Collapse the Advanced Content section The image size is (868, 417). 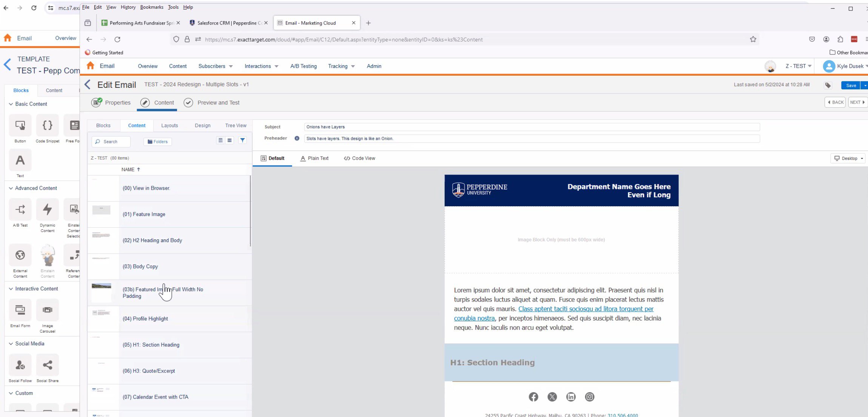pos(11,188)
